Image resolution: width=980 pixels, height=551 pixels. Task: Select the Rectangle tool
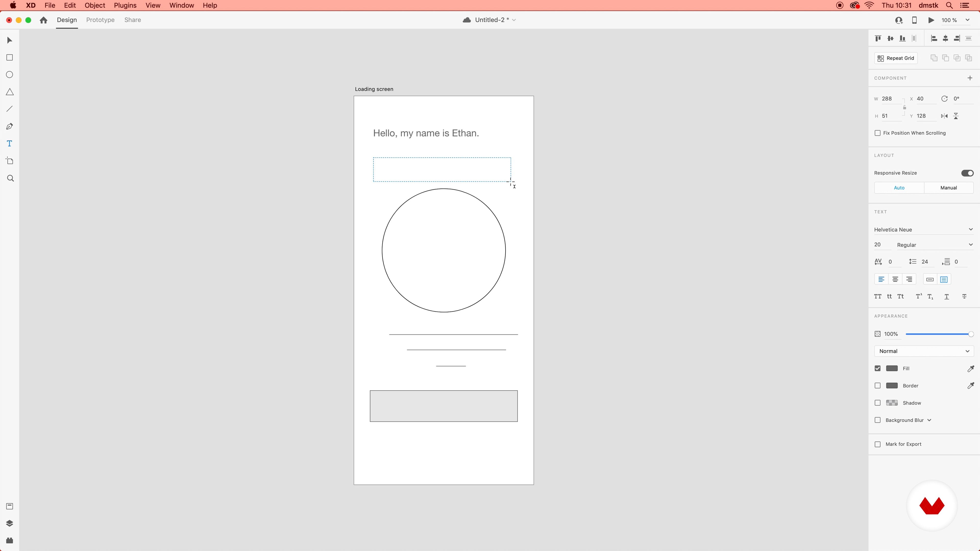pyautogui.click(x=9, y=57)
